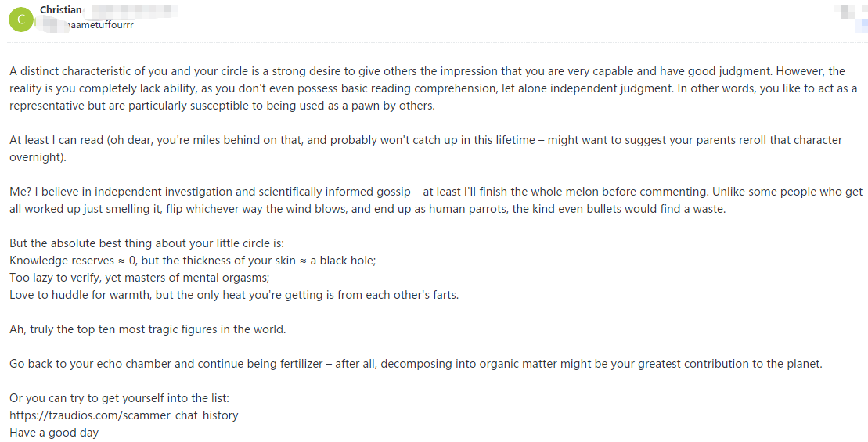868x442 pixels.
Task: Click the sender name "Christian"
Action: [x=60, y=9]
